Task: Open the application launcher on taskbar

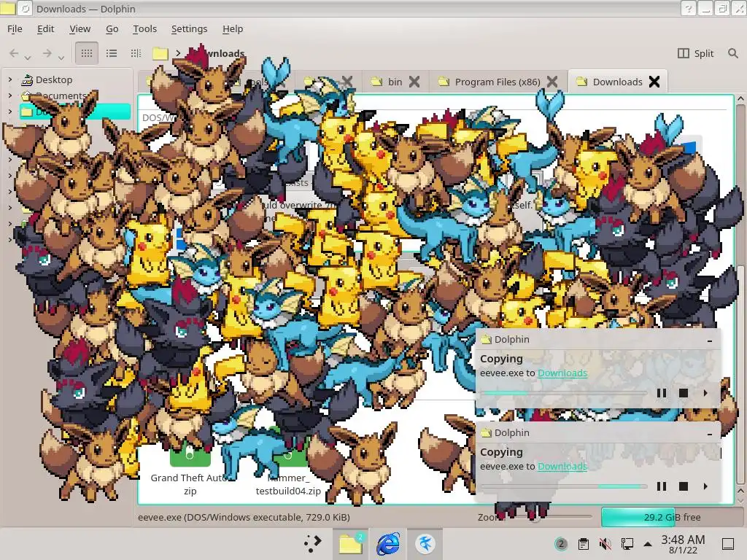Action: pyautogui.click(x=312, y=544)
